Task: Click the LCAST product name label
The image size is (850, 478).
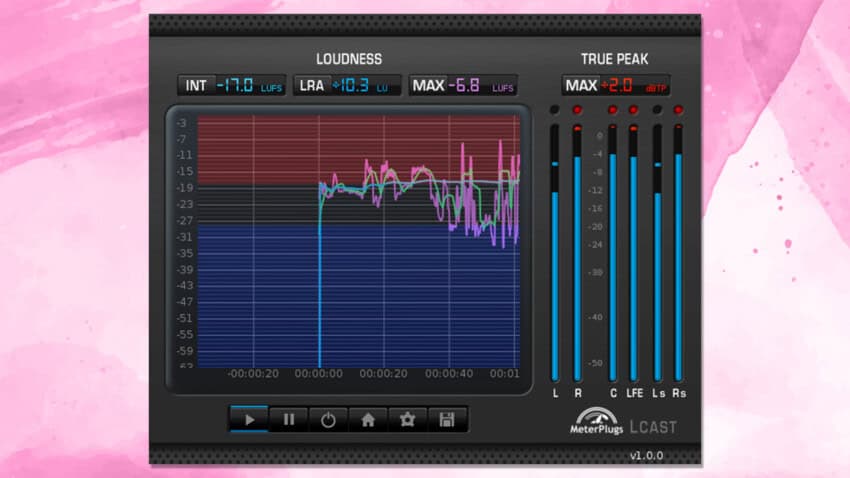Action: pos(654,427)
